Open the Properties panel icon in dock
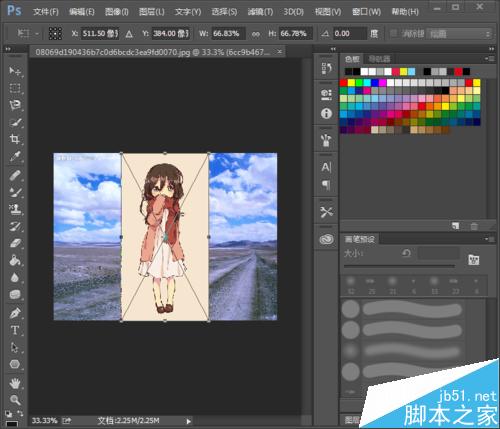The width and height of the screenshot is (500, 429). pos(326,95)
